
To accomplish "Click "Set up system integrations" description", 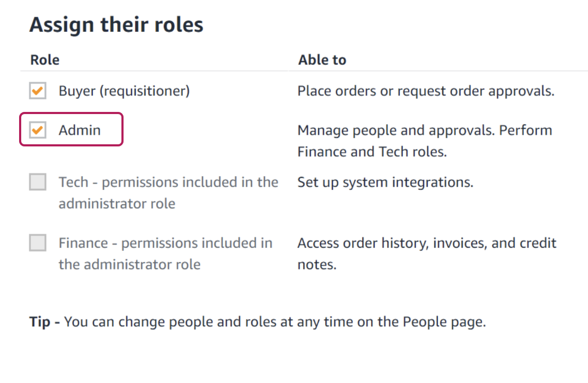I will [x=385, y=182].
